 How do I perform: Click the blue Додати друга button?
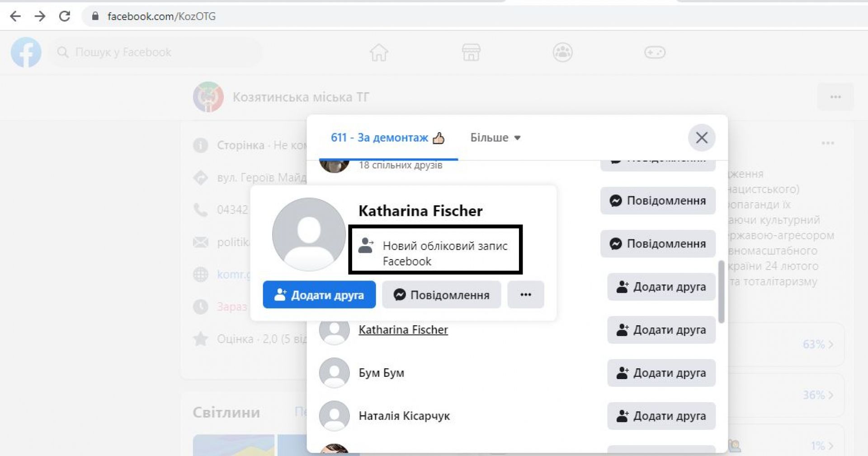coord(319,295)
